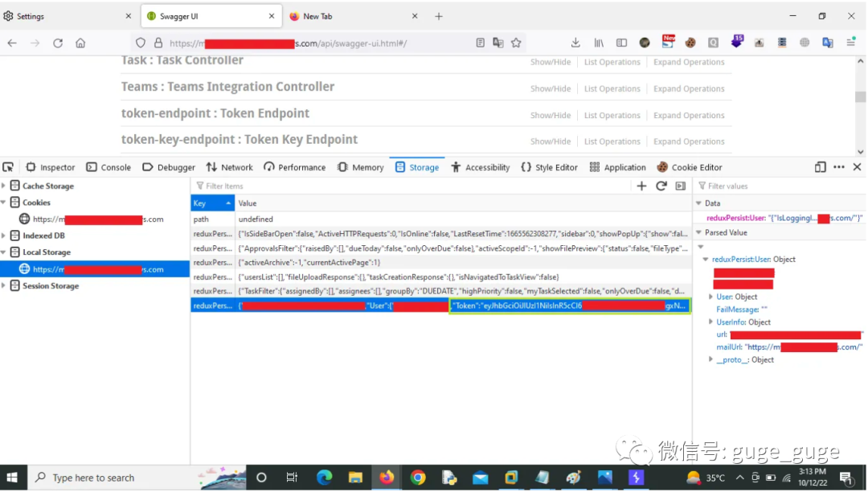Click the Filter Items input field

[412, 186]
